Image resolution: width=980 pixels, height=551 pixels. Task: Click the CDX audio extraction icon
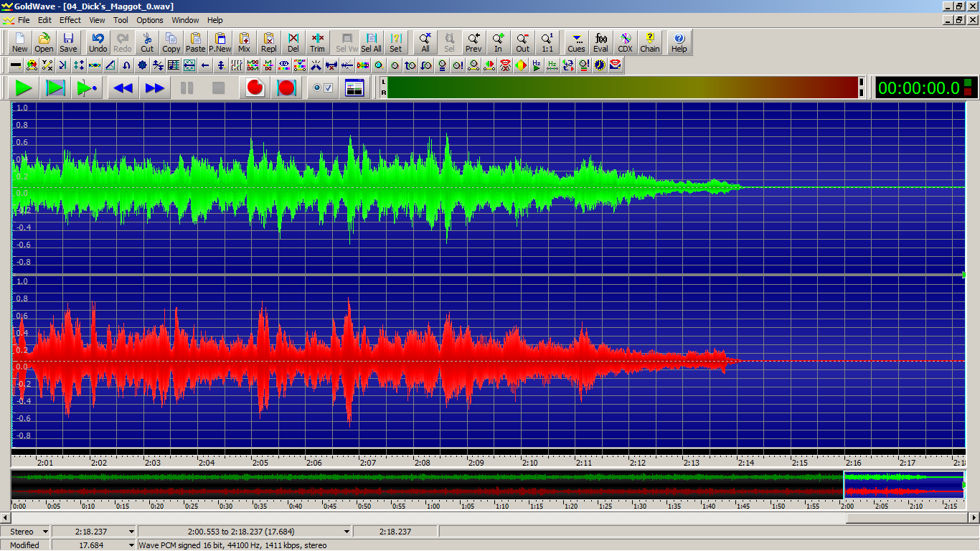(x=625, y=42)
